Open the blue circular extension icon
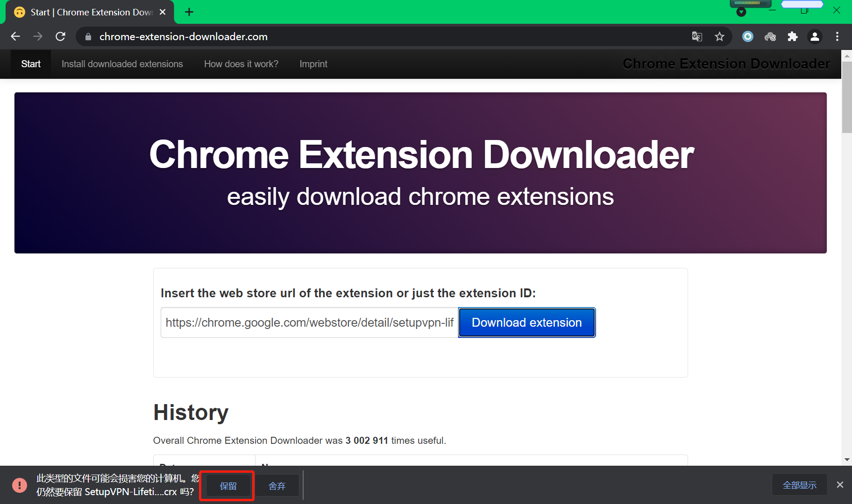Screen dimensions: 852x504 click(x=748, y=36)
